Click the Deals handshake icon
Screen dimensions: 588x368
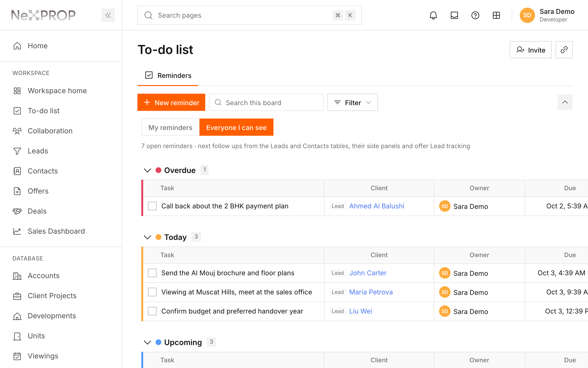[x=17, y=211]
